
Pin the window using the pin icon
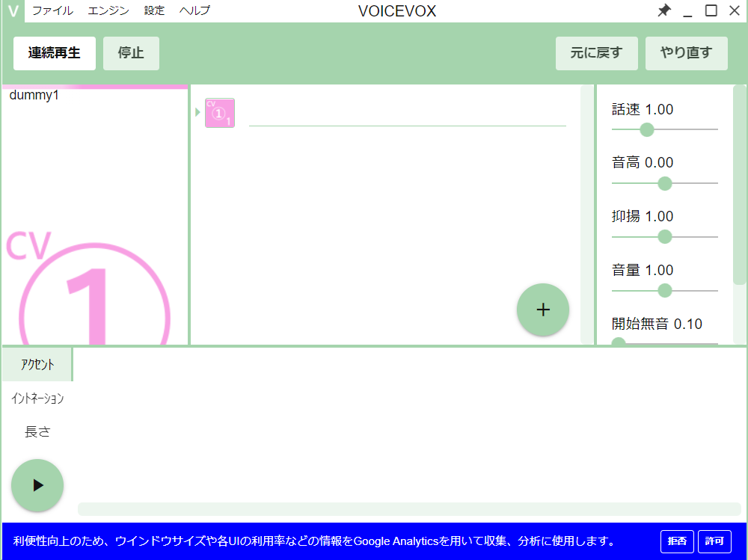click(x=663, y=10)
